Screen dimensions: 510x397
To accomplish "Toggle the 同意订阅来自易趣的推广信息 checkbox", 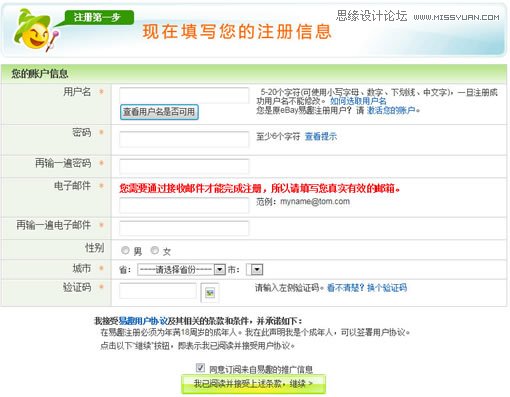I will pyautogui.click(x=200, y=368).
